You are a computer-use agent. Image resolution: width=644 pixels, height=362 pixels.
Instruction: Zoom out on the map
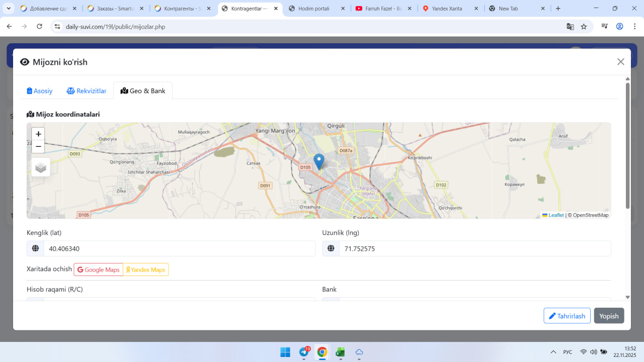(x=38, y=147)
